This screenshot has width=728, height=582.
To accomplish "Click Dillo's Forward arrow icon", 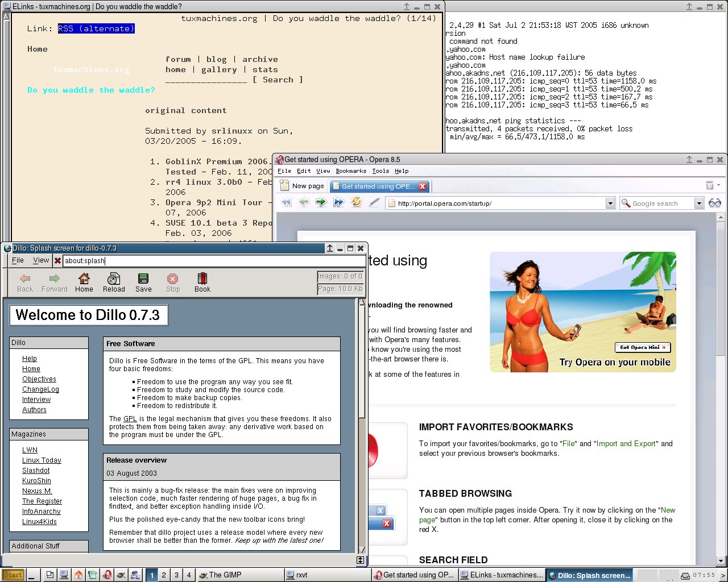I will [54, 278].
